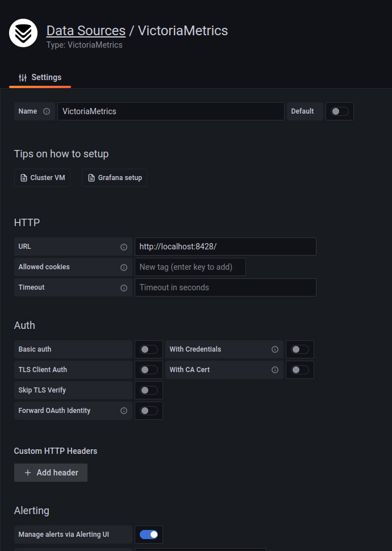The width and height of the screenshot is (392, 551).
Task: Click the plus icon on Add header
Action: [28, 473]
